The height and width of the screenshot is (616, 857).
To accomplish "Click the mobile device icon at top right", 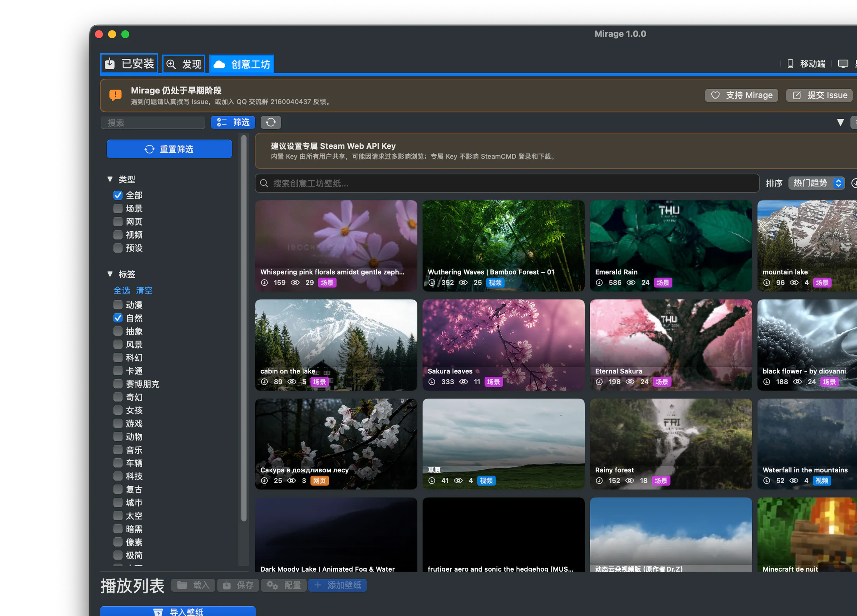I will click(790, 64).
